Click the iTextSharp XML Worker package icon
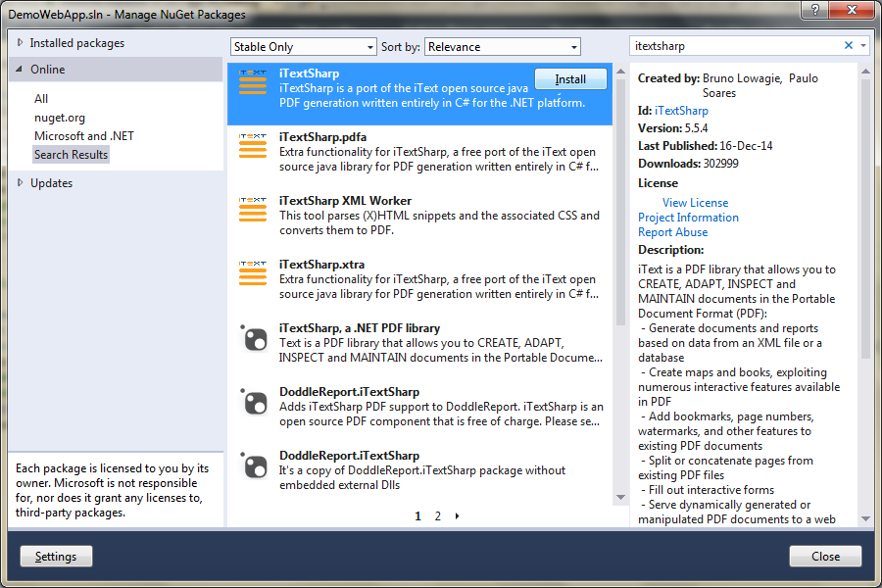Screen dimensions: 882x588 tap(253, 210)
